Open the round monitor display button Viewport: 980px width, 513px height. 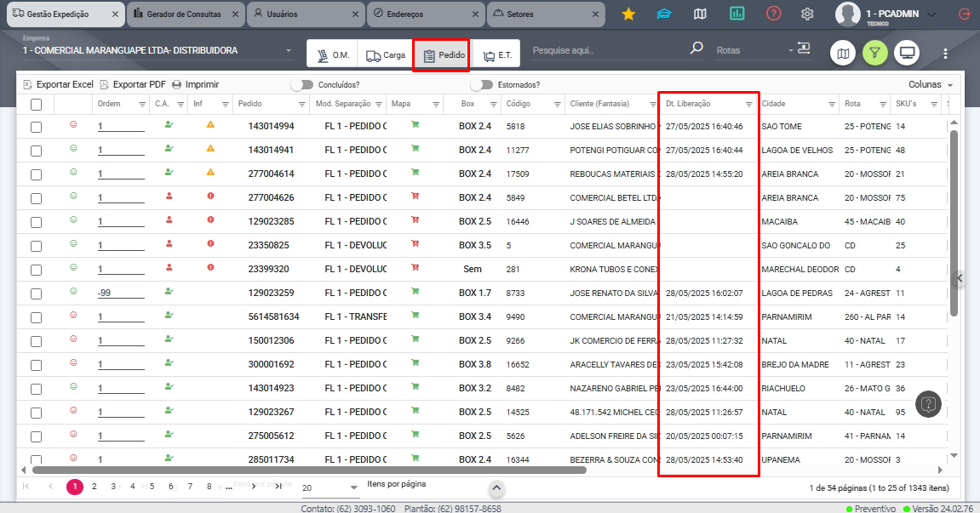pos(907,54)
